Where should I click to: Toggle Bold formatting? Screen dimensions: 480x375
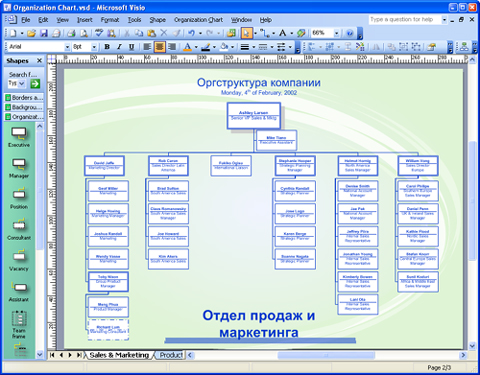pos(107,47)
